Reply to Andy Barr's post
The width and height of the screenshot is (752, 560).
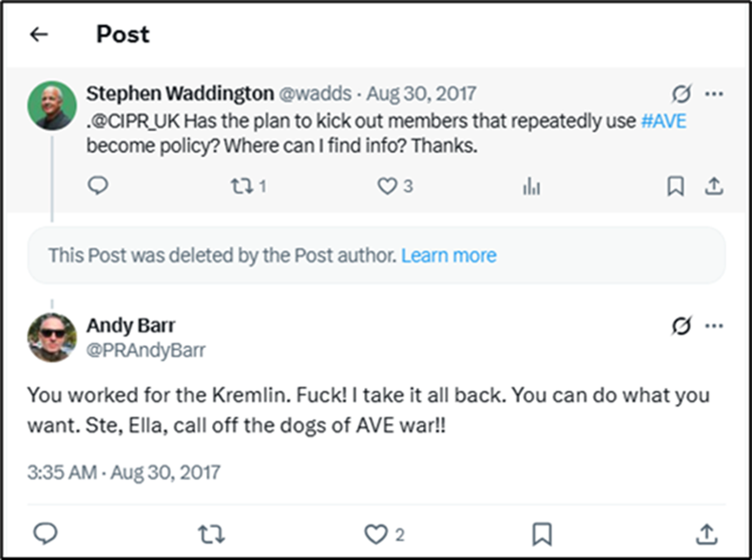(x=45, y=534)
